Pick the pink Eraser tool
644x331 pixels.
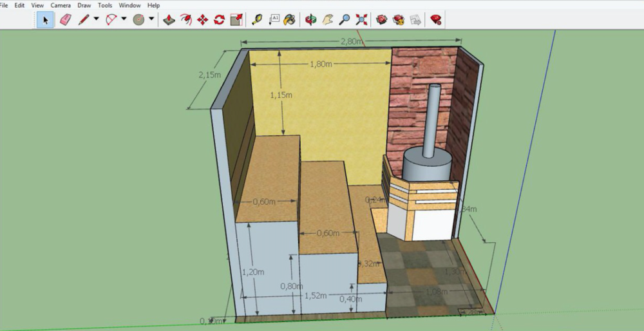65,19
